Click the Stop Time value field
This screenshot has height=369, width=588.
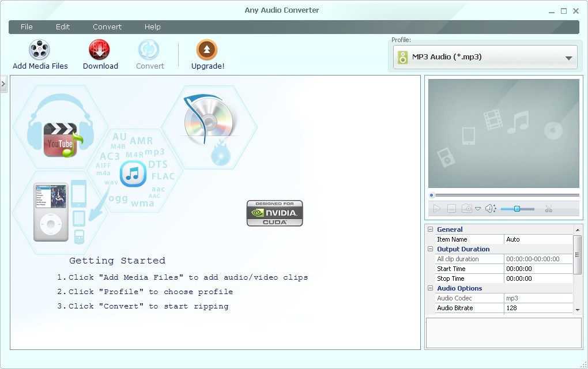538,278
